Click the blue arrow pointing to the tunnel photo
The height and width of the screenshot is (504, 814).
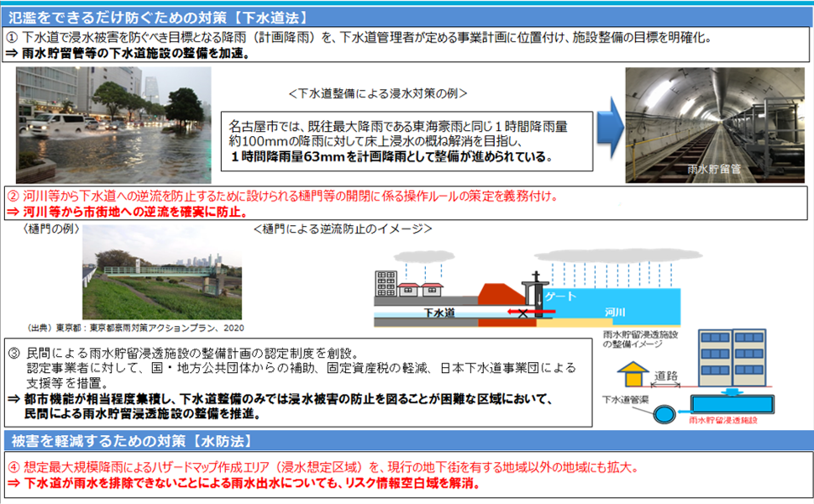click(610, 127)
